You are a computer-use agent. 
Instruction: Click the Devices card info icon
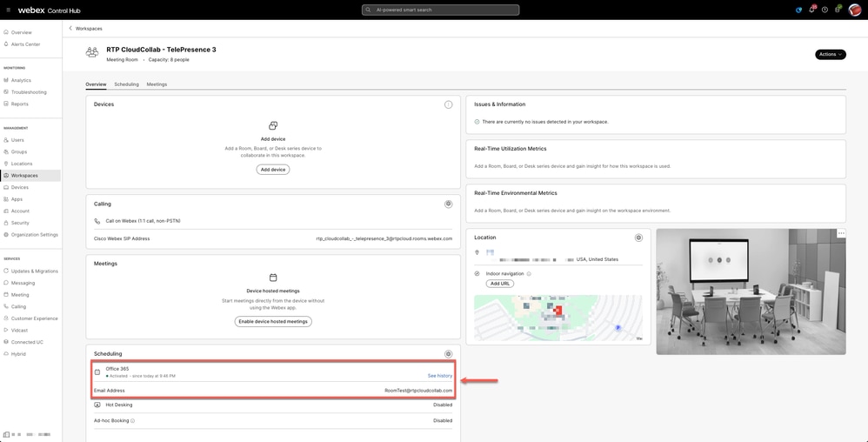tap(449, 104)
